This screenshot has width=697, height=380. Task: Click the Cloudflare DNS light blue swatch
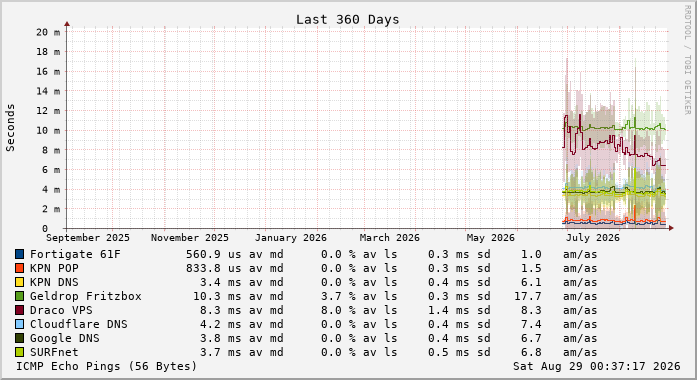(20, 324)
